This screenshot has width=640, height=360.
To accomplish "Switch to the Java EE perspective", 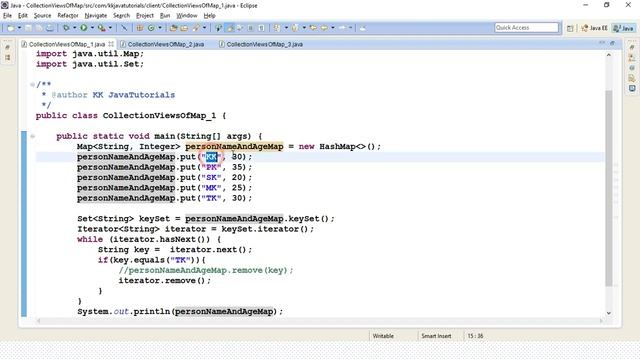I will [594, 28].
